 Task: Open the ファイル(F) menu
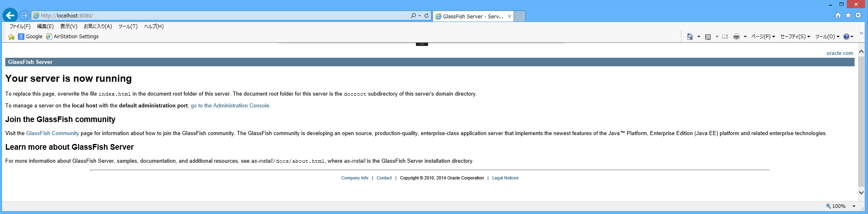coord(20,26)
